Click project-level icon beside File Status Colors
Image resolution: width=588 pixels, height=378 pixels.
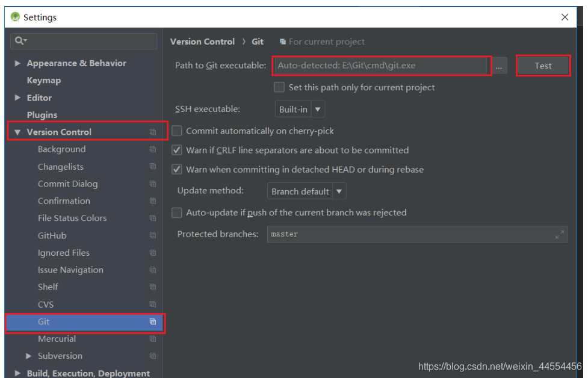(153, 218)
